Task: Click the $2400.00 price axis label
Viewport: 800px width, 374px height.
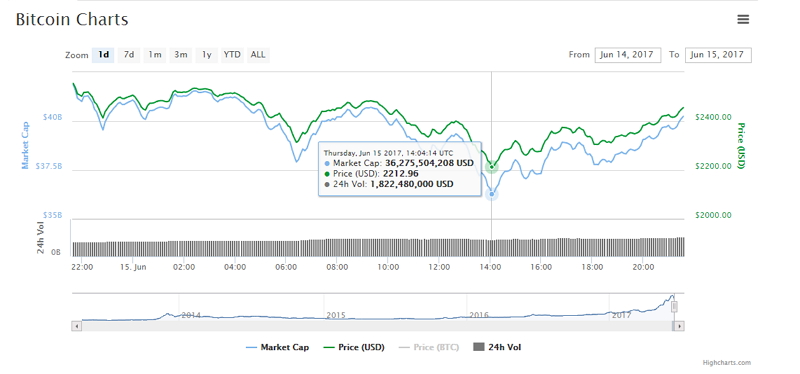Action: (x=713, y=117)
